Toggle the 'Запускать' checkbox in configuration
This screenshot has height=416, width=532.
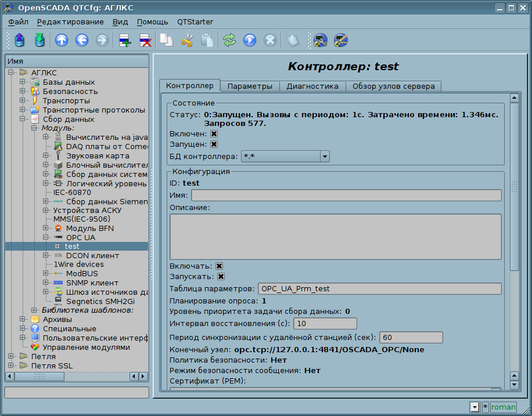pyautogui.click(x=221, y=277)
